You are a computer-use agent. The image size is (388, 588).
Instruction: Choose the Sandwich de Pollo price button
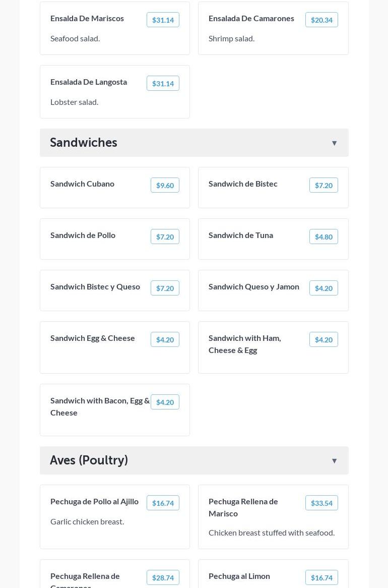(165, 237)
